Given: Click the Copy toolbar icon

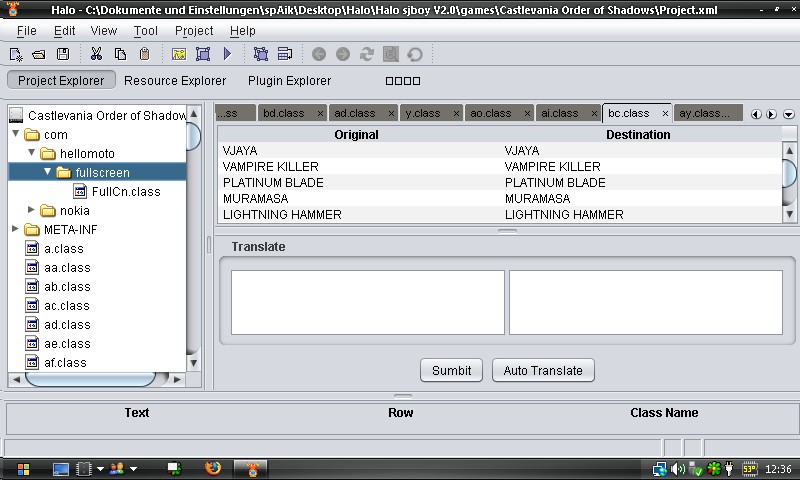Looking at the screenshot, I should pyautogui.click(x=120, y=54).
